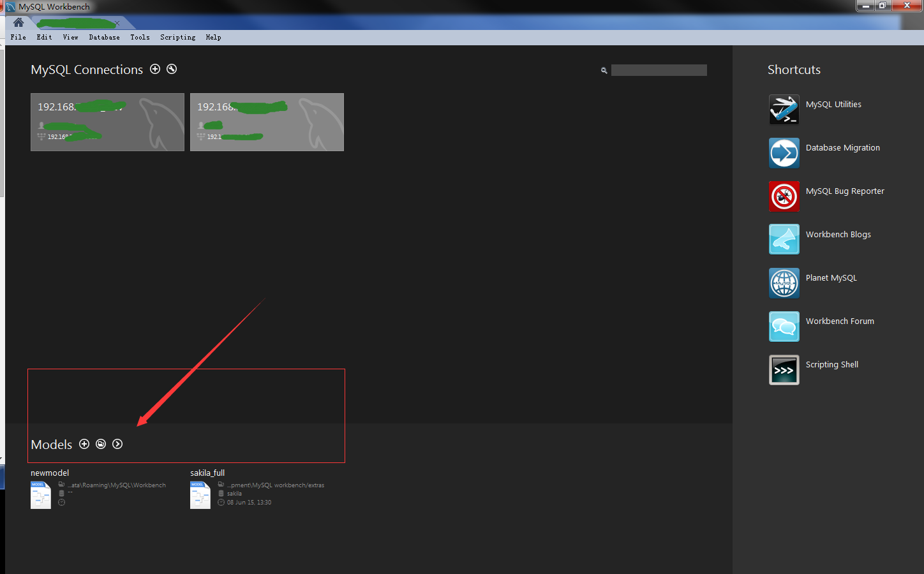Launch the MySQL Utilities shortcut icon

click(784, 110)
